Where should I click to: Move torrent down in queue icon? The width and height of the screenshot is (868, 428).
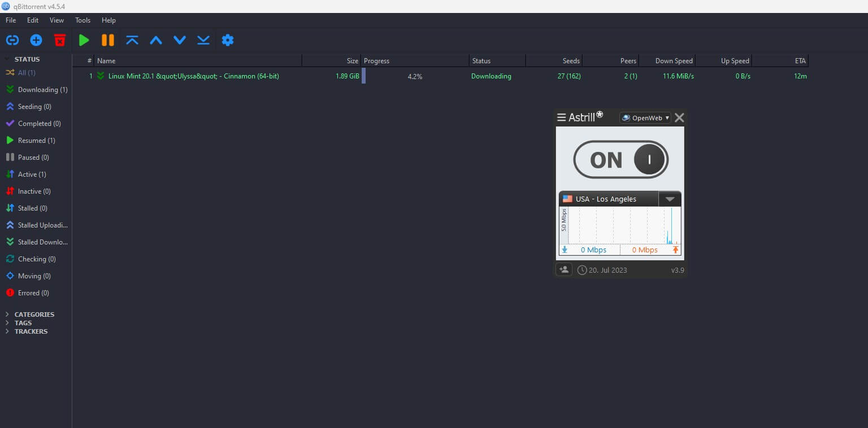180,40
